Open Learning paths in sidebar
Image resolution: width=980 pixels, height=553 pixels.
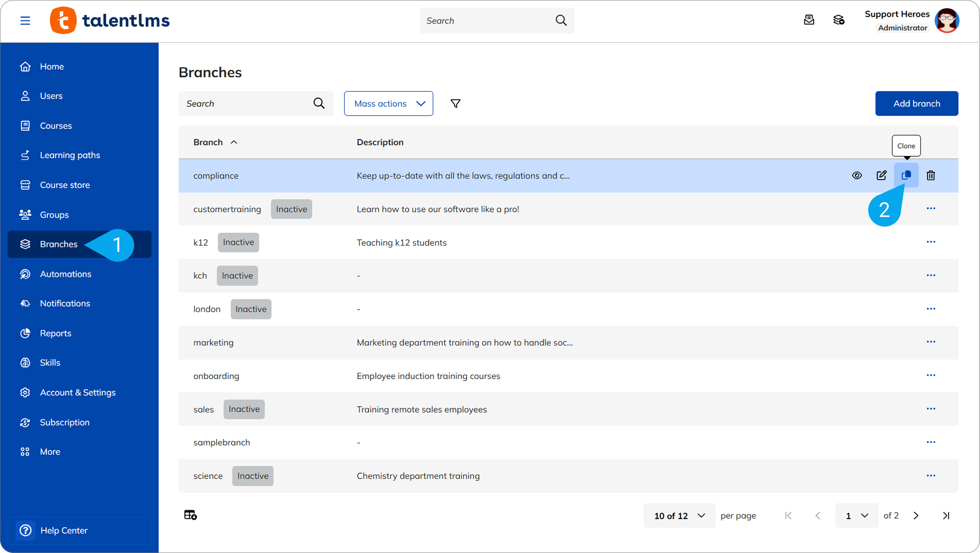coord(79,155)
